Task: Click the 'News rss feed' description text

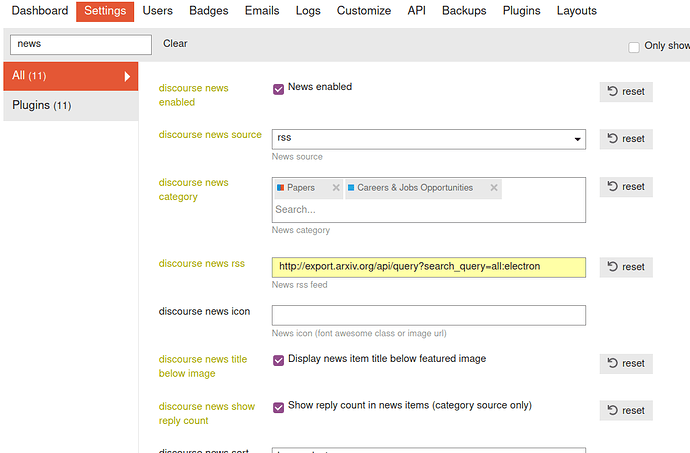Action: (x=299, y=285)
